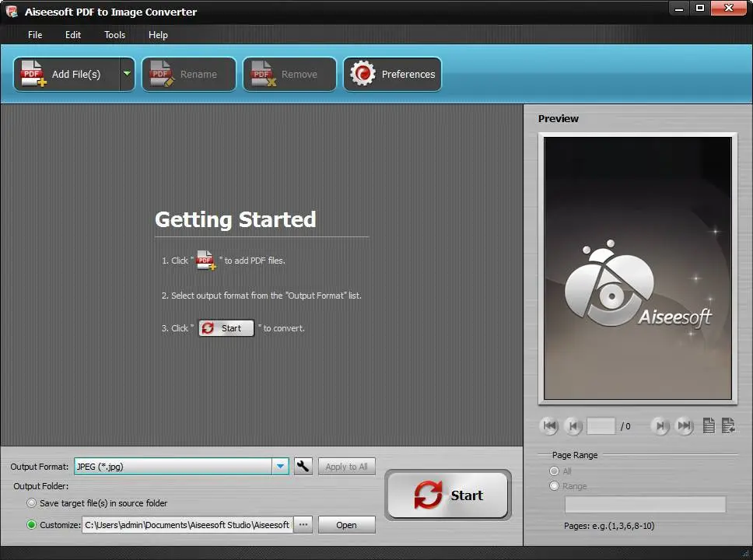This screenshot has height=560, width=753.
Task: Open the Tools menu
Action: [114, 34]
